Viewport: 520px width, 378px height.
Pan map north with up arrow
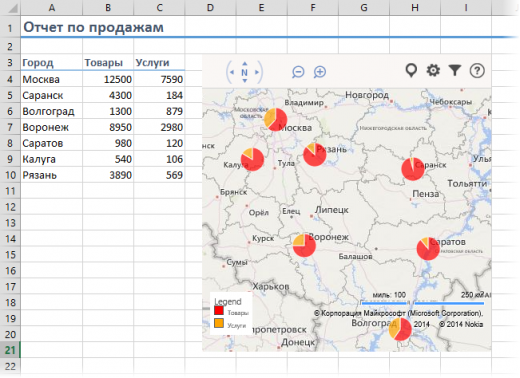(245, 63)
